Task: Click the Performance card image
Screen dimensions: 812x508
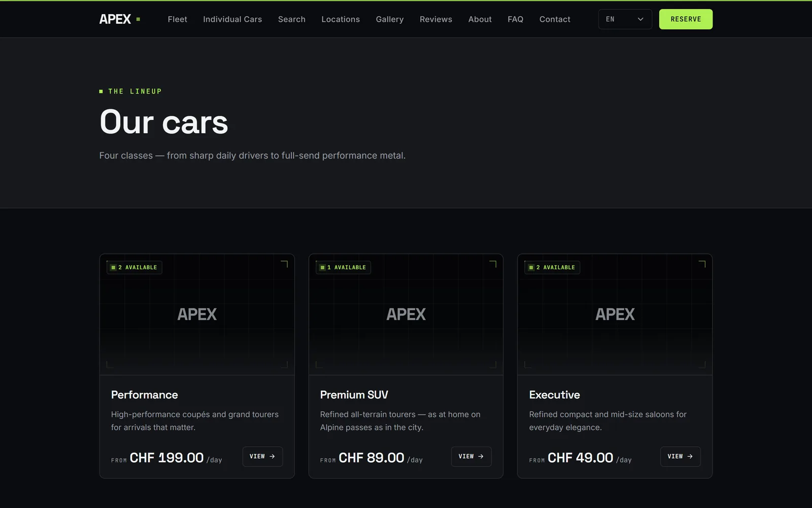Action: [x=197, y=314]
